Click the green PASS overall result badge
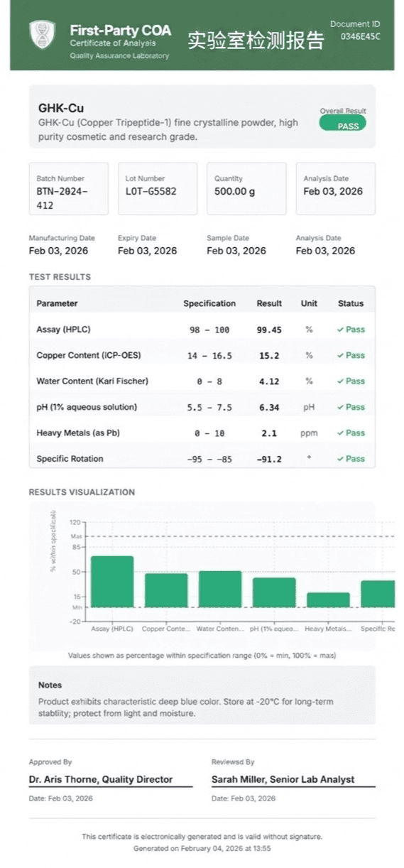The width and height of the screenshot is (404, 868). (343, 124)
